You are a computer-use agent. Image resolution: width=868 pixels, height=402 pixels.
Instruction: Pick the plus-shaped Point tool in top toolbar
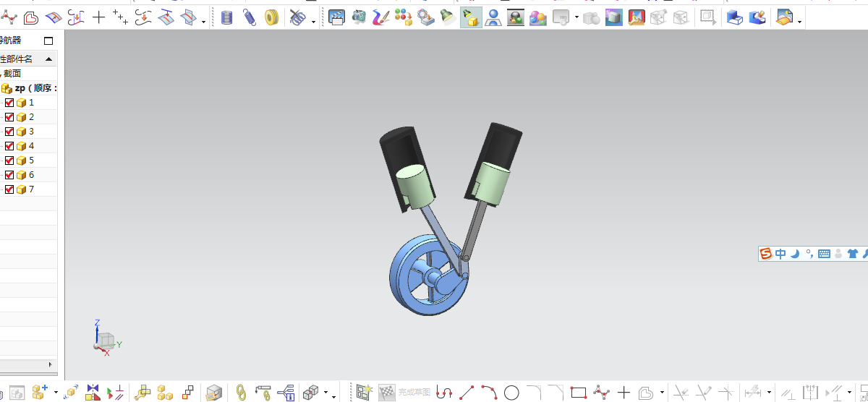tap(98, 17)
